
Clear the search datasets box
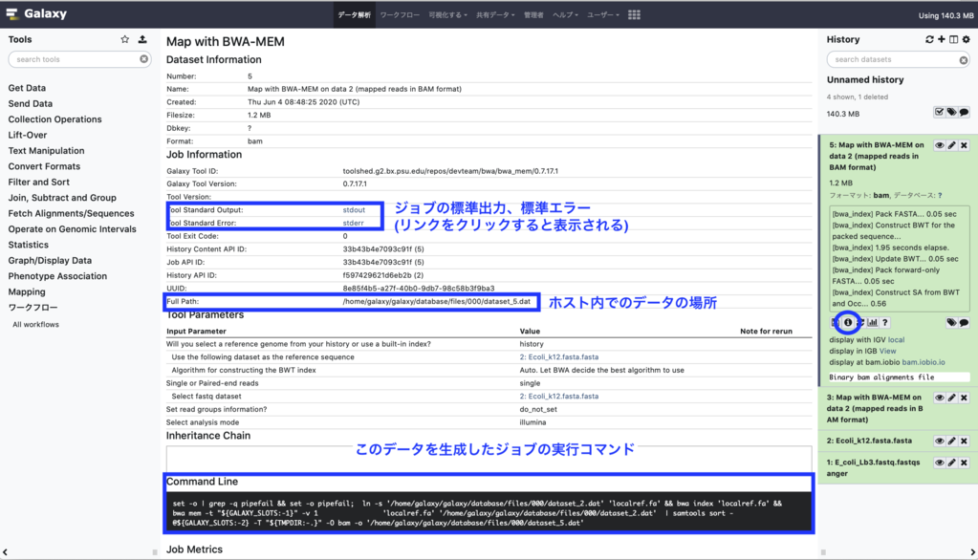(964, 60)
